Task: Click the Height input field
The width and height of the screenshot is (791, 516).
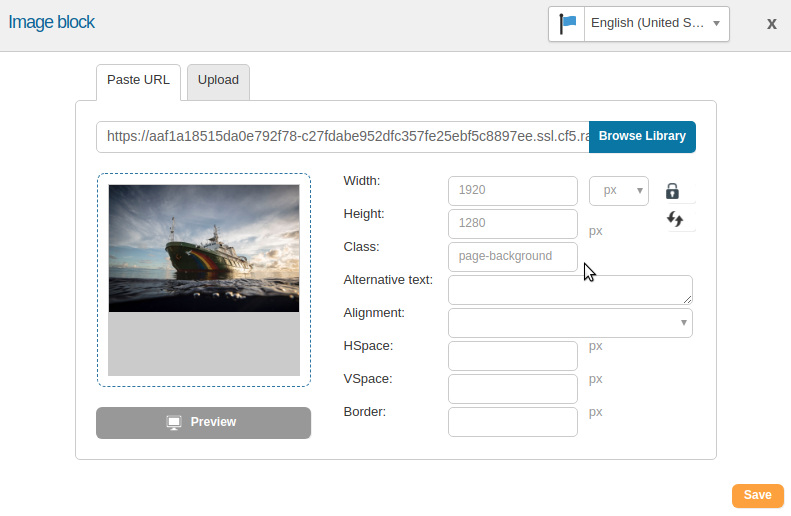Action: point(513,224)
